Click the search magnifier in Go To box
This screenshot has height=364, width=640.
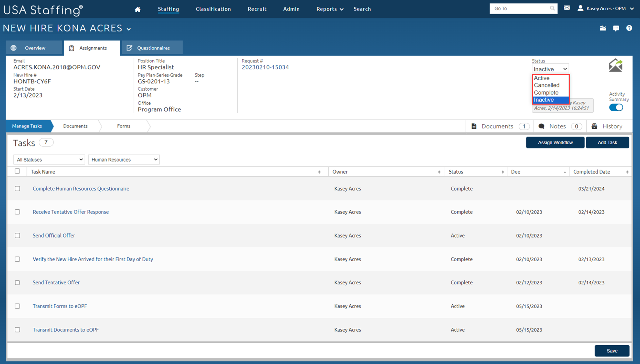(552, 8)
